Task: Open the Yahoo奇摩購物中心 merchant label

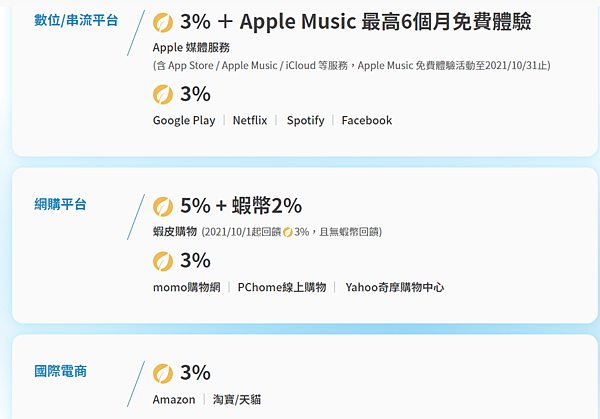Action: click(395, 287)
